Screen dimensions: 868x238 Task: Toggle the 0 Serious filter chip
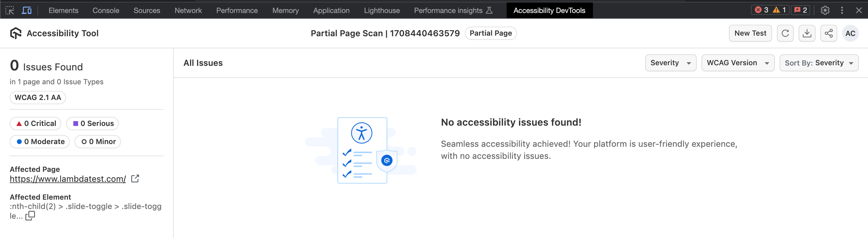pyautogui.click(x=93, y=124)
